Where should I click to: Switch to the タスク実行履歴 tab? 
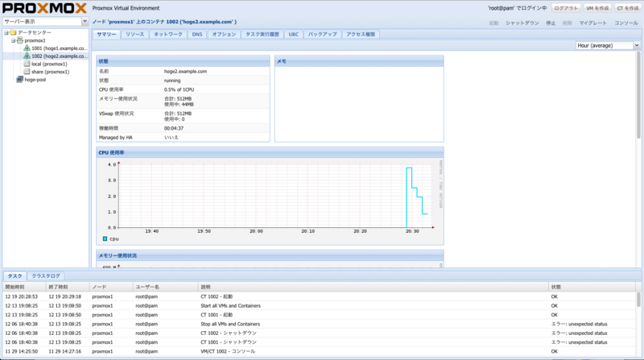pos(262,35)
